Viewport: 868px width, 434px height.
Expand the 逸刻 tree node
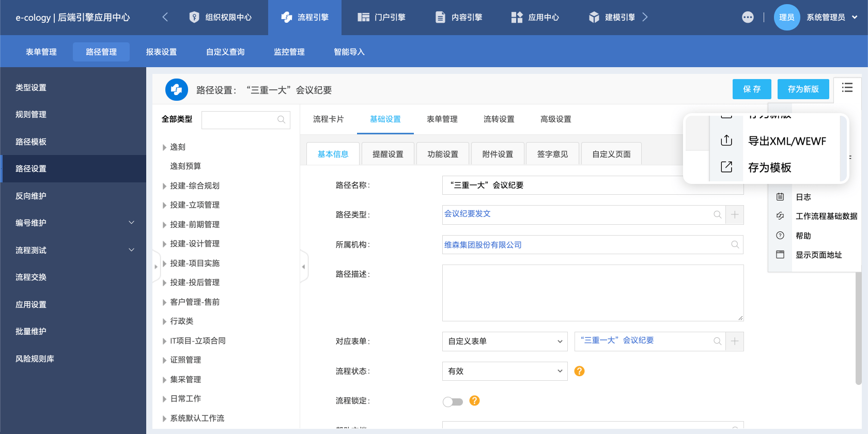[164, 148]
